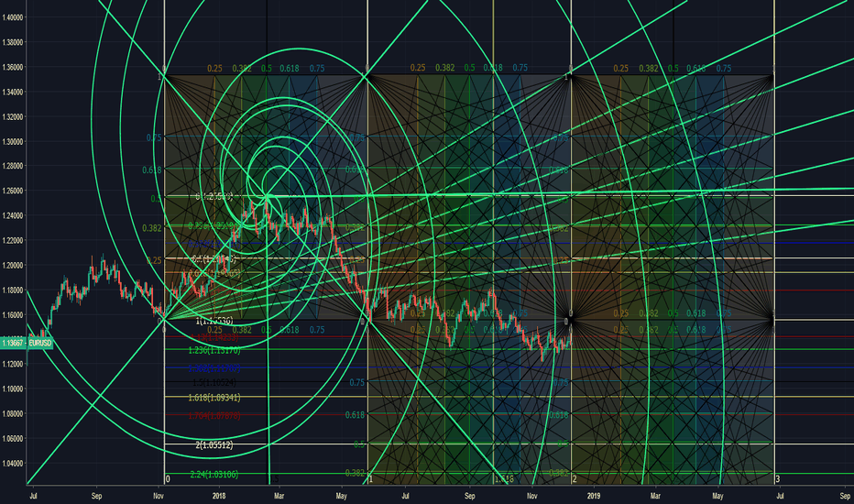Click the 1.22000 price axis label
This screenshot has width=854, height=504.
13,240
